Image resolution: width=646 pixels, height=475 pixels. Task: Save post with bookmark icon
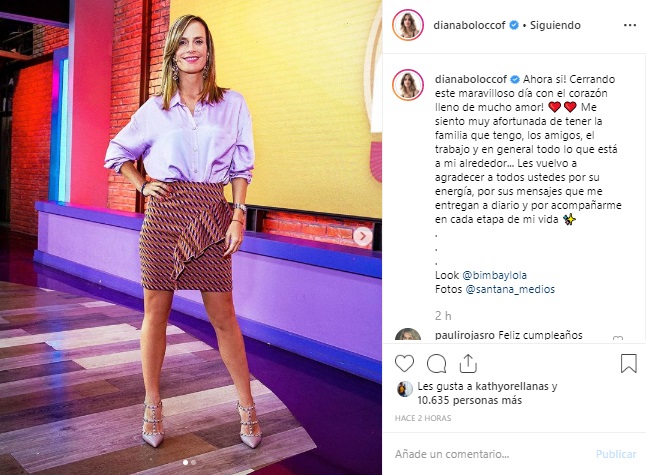629,363
